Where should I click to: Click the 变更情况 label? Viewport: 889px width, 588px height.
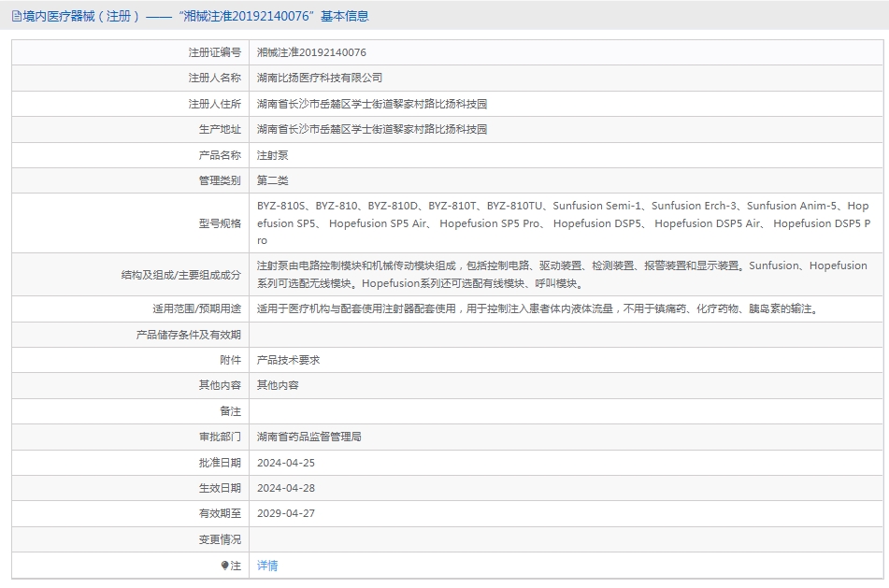220,539
